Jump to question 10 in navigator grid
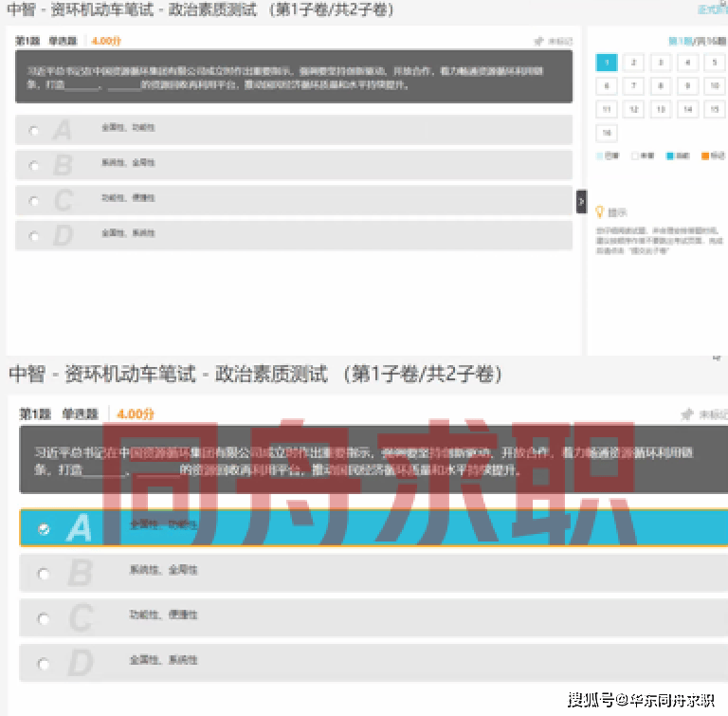728x716 pixels. [715, 86]
